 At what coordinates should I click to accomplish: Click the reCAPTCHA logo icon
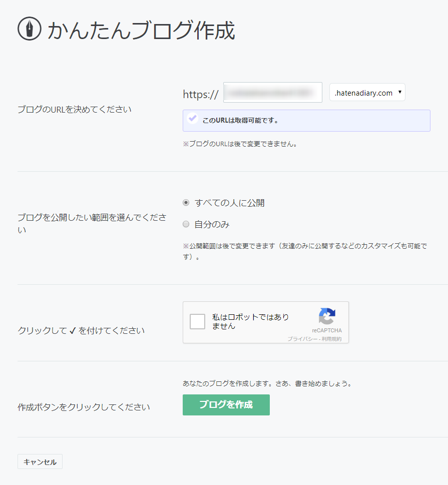pyautogui.click(x=327, y=315)
